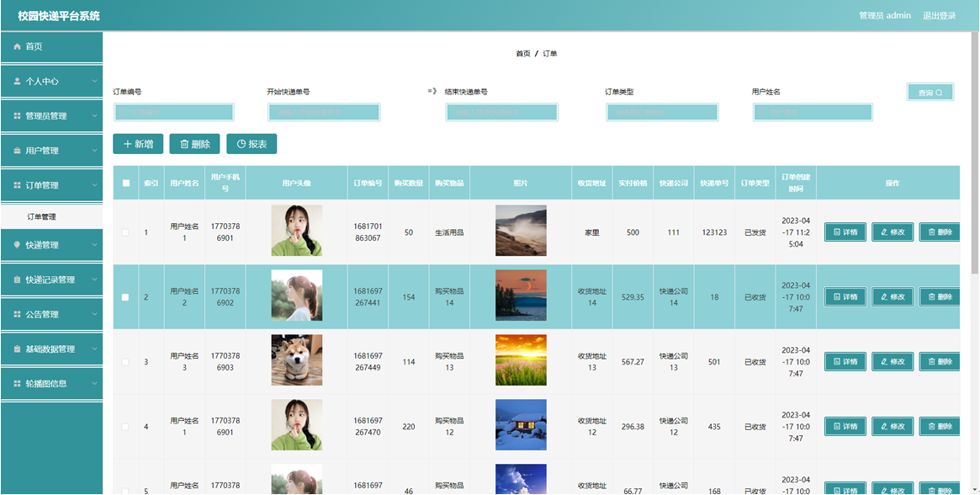Collapse the 订单管理 menu chevron
Viewport: 980px width, 495px height.
coord(94,185)
